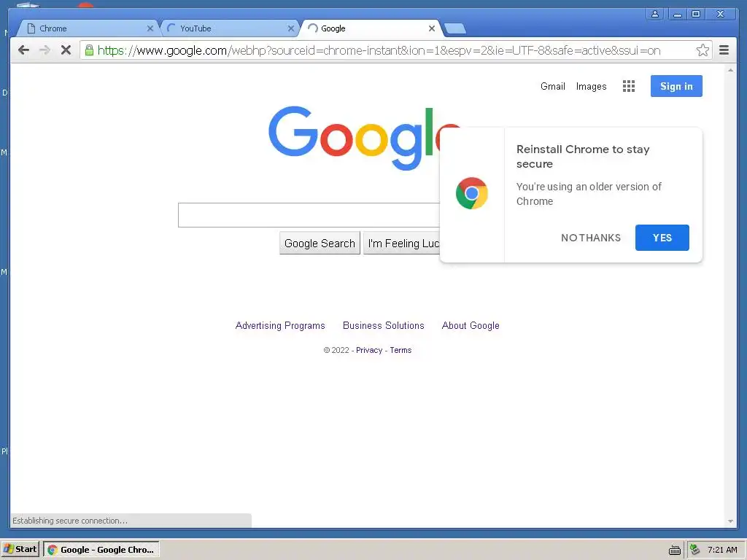This screenshot has width=747, height=560.
Task: Click the Google Chrome taskbar button
Action: (101, 550)
